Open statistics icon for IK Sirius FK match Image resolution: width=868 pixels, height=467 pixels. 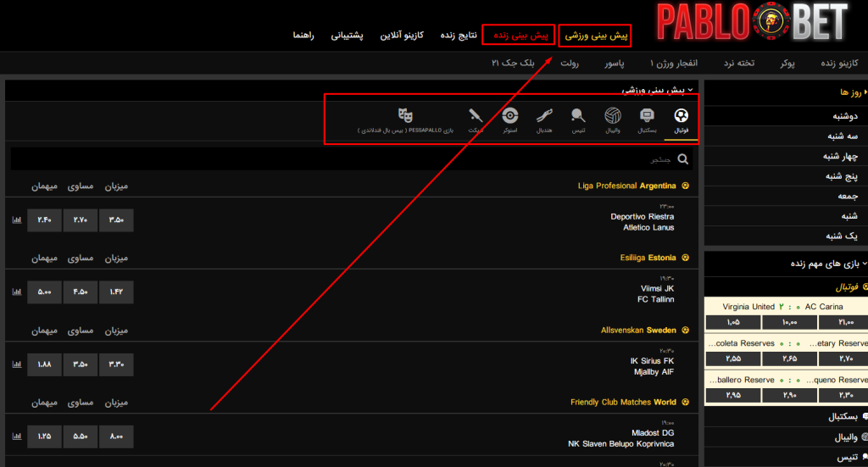click(x=17, y=364)
